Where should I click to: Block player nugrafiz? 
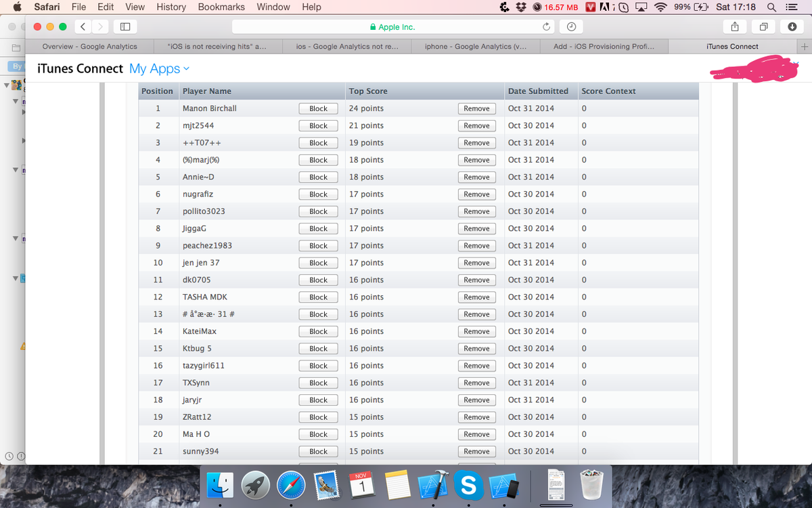[x=318, y=194]
